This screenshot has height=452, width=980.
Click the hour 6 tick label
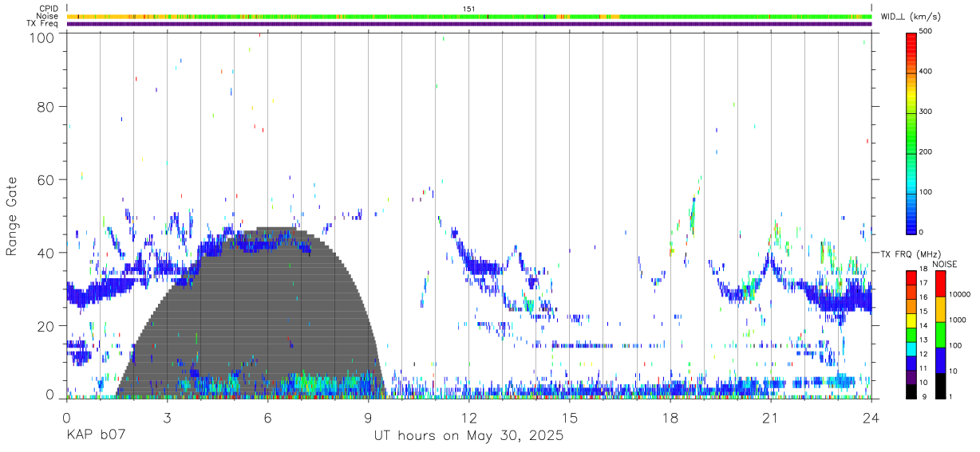pyautogui.click(x=267, y=418)
